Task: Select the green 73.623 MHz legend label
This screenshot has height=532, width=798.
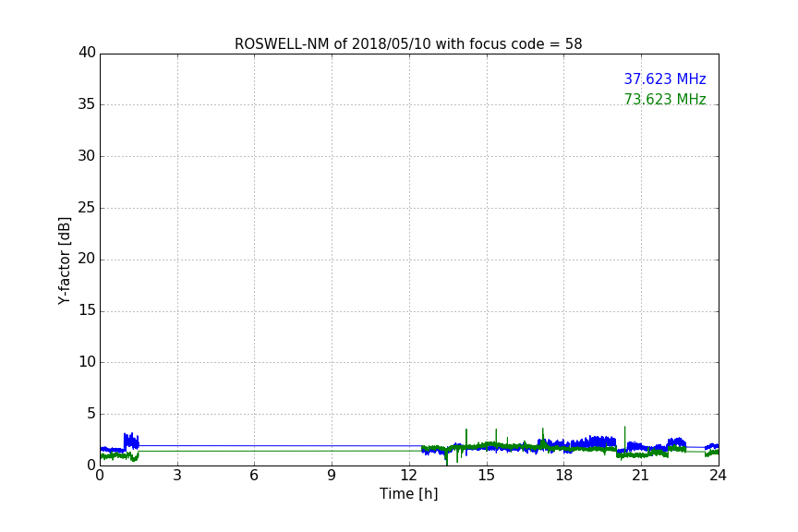Action: pyautogui.click(x=664, y=100)
